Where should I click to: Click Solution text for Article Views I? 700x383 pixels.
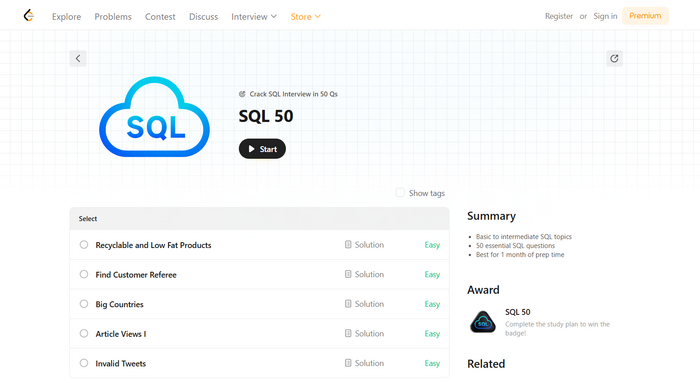coord(369,333)
